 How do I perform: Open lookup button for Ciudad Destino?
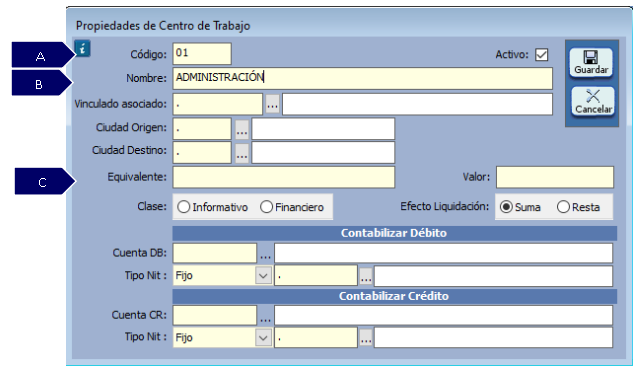242,153
